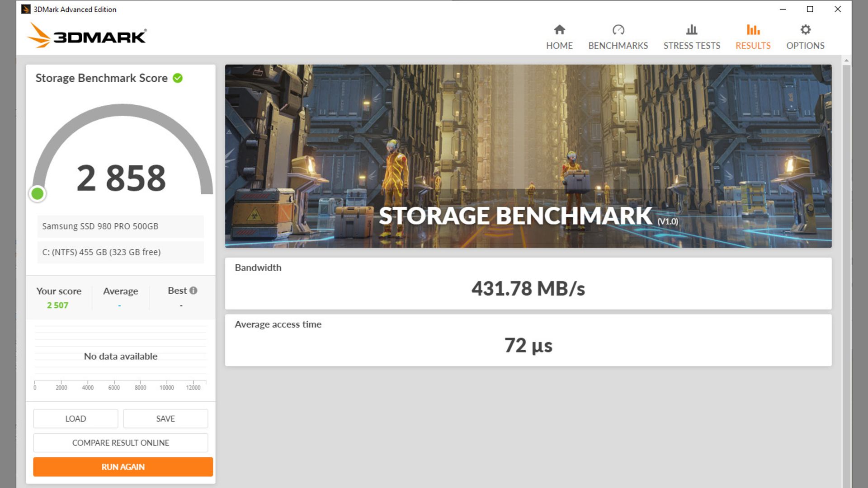Click the 72 µs access time value

point(528,346)
